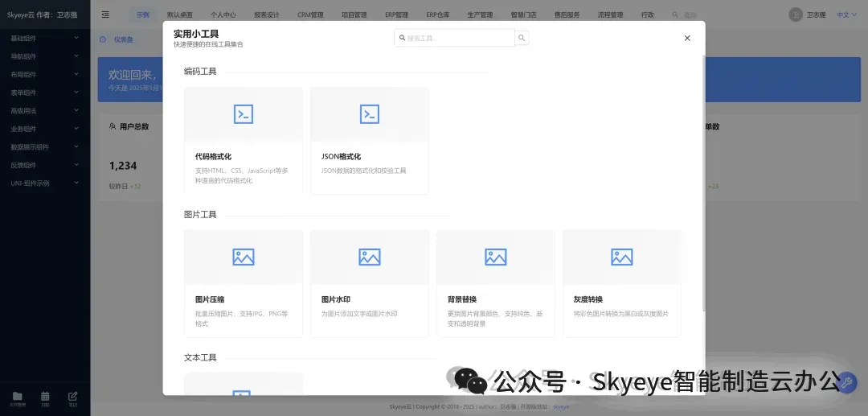Focus the 搜索工具 search input
This screenshot has width=868, height=416.
click(x=454, y=38)
